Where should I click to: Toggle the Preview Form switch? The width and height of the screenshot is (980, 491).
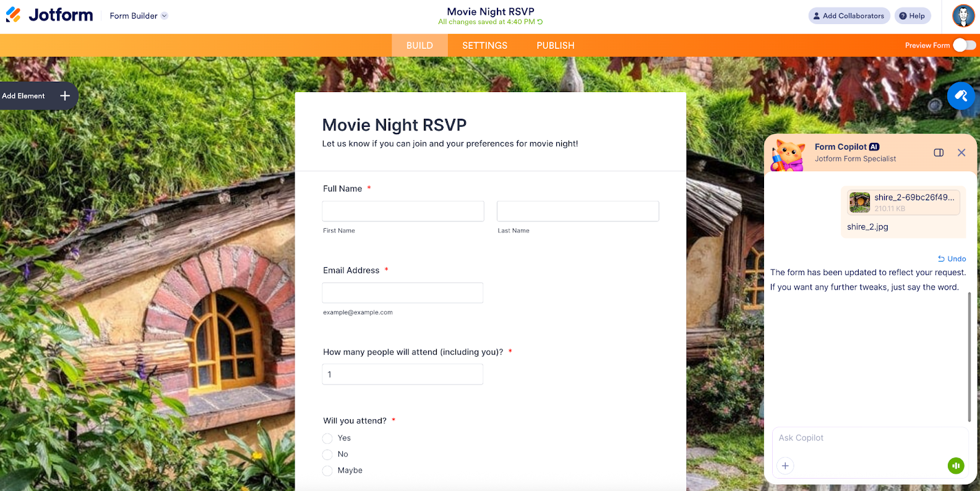click(965, 45)
